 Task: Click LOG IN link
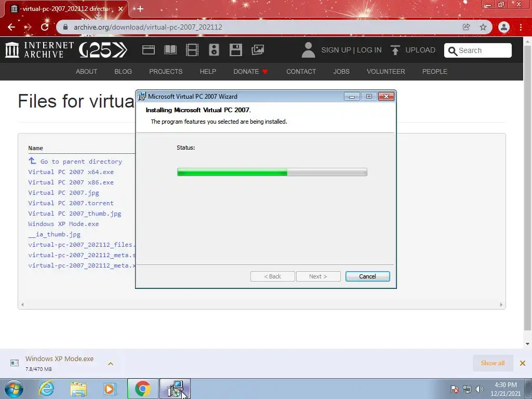369,50
